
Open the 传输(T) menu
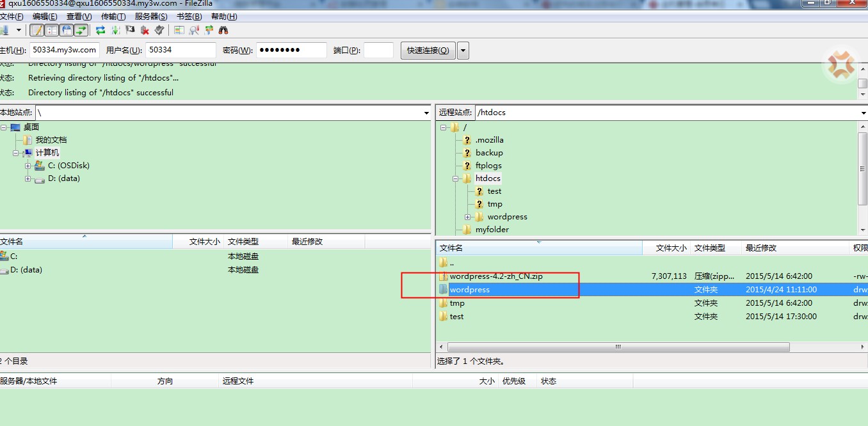coord(113,17)
